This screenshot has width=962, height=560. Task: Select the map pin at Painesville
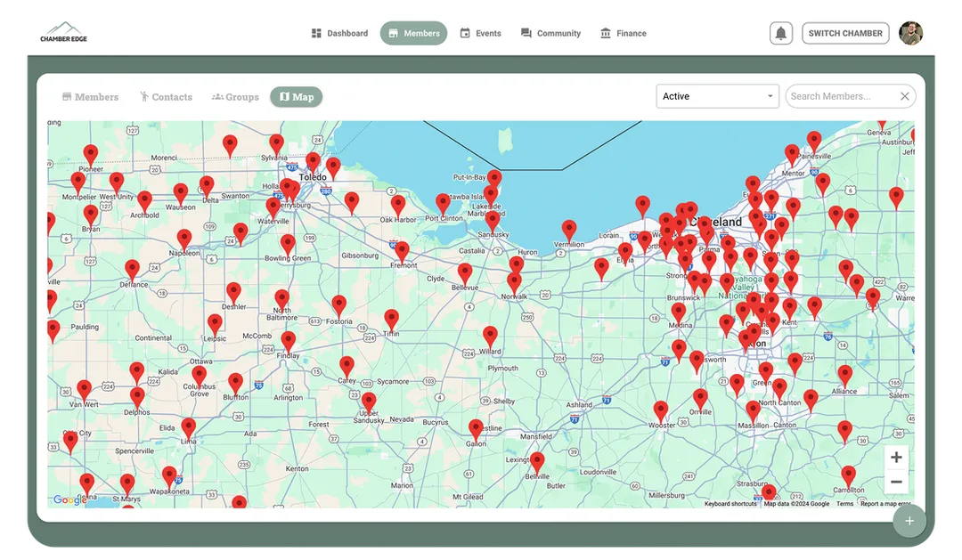pyautogui.click(x=814, y=142)
